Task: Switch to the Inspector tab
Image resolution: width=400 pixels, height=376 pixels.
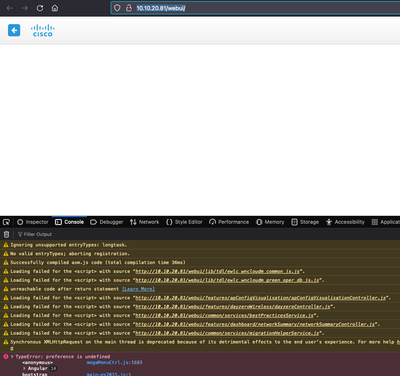Action: pyautogui.click(x=33, y=222)
